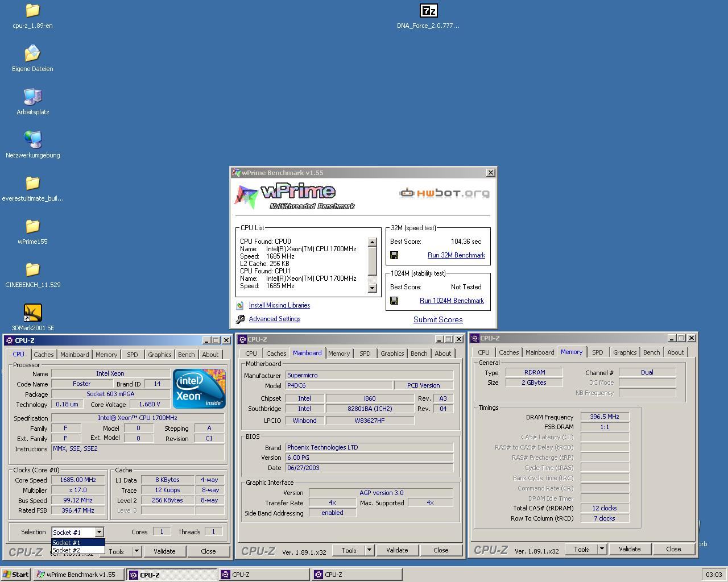
Task: Click Total CAS# 12 clocks value
Action: click(x=605, y=508)
